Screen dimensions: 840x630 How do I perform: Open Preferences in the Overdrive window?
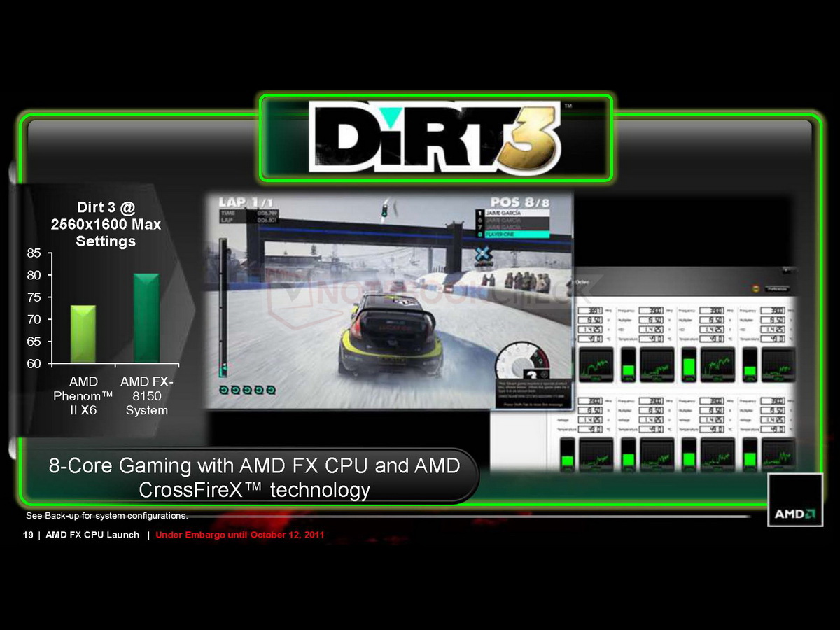(778, 288)
